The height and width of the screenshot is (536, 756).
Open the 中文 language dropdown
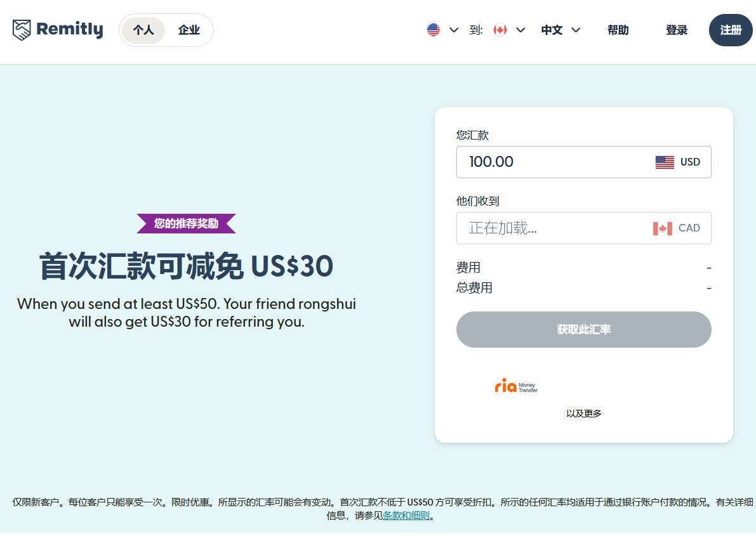coord(560,30)
